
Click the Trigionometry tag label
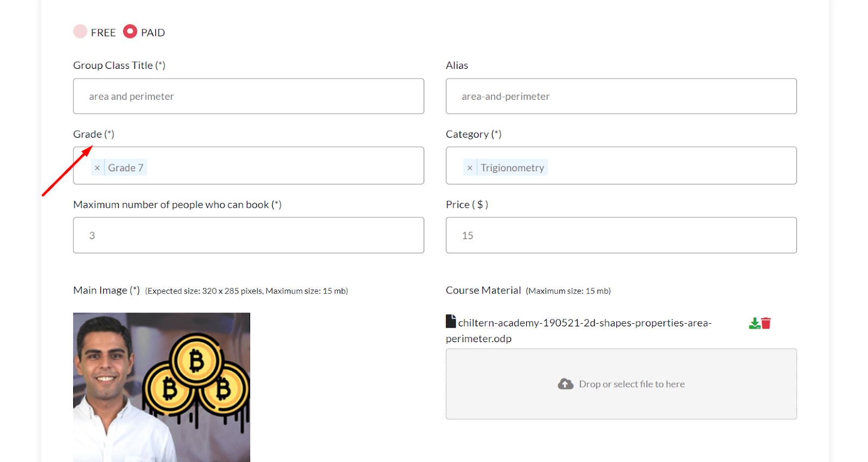(x=512, y=168)
